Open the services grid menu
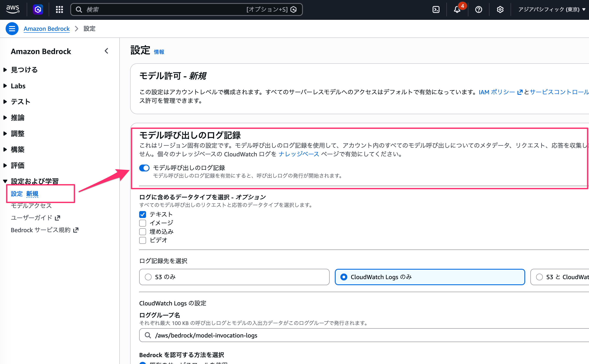 (x=59, y=9)
